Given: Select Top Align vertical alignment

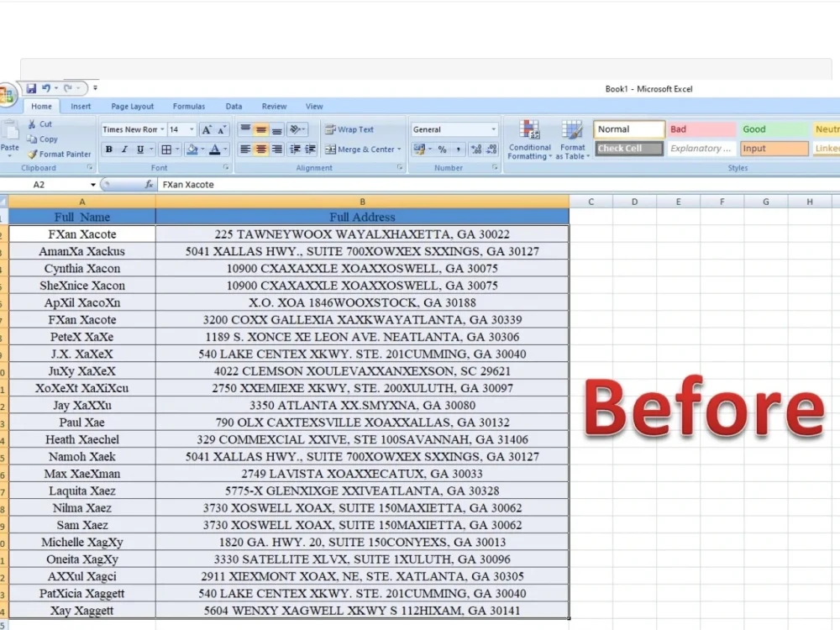Looking at the screenshot, I should coord(245,129).
